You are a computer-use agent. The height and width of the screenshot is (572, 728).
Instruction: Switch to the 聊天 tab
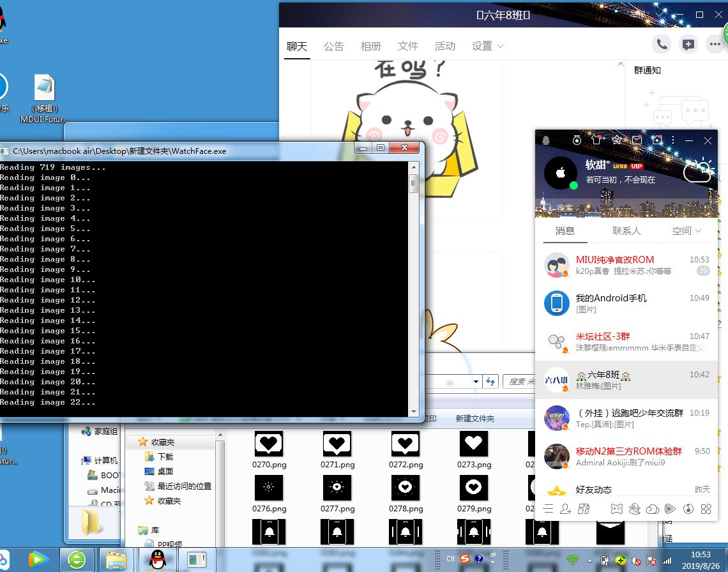pos(297,46)
